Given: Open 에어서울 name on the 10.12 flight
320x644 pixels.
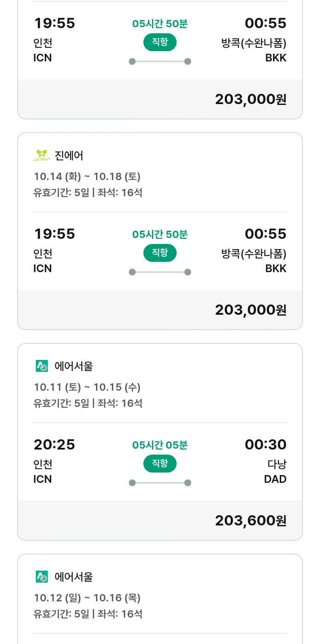Looking at the screenshot, I should [74, 577].
